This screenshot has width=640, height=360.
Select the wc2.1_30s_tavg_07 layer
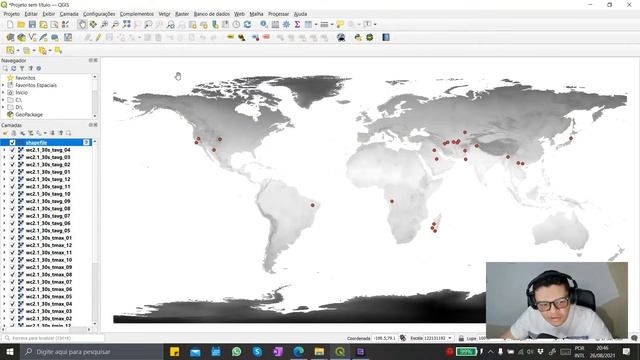48,216
